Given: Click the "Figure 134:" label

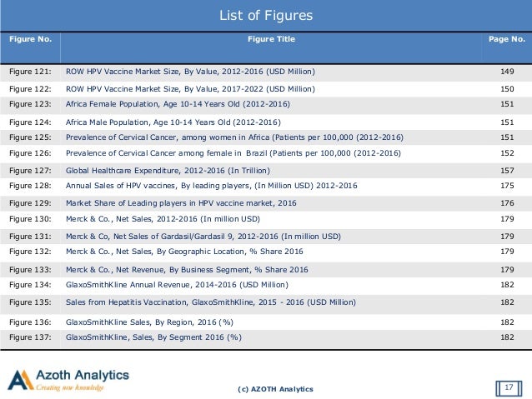Looking at the screenshot, I should [x=30, y=285].
